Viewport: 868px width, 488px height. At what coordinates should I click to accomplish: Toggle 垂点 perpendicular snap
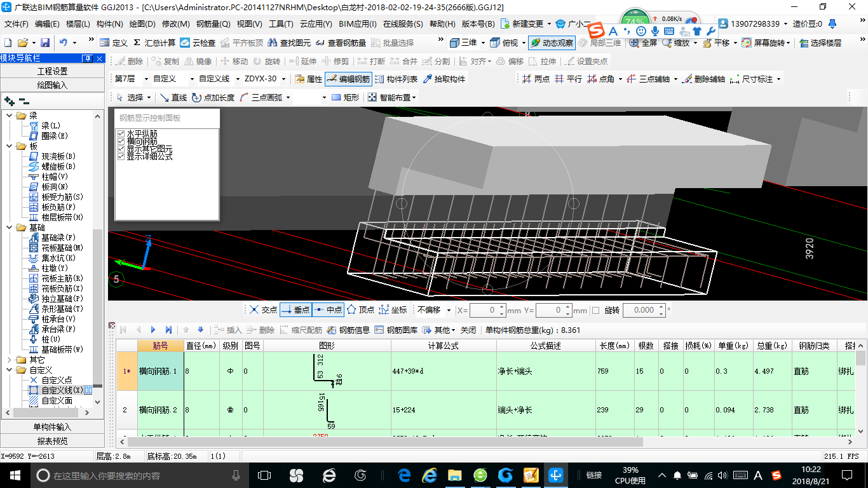[x=295, y=310]
